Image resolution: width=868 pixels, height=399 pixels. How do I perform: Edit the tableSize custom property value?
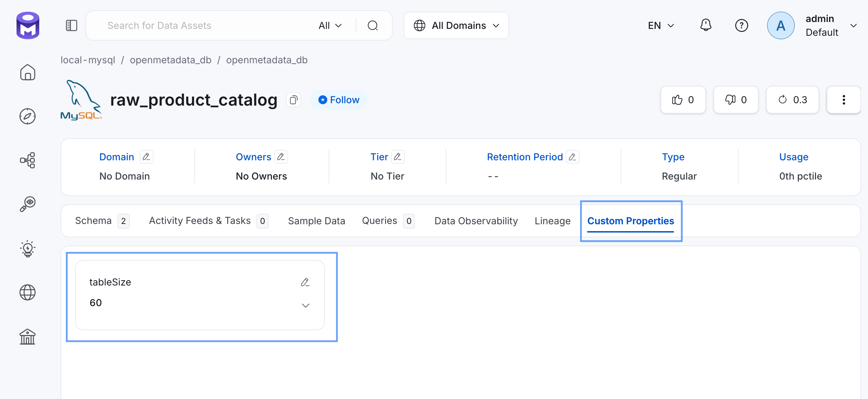(x=306, y=282)
